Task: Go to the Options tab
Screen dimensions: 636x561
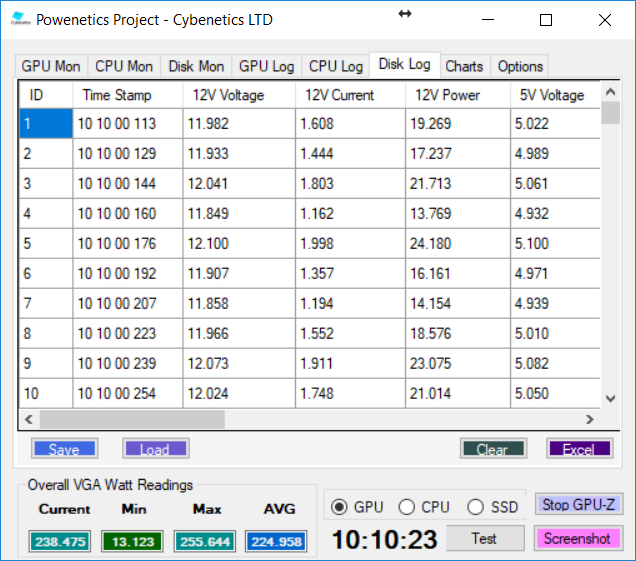Action: point(520,66)
